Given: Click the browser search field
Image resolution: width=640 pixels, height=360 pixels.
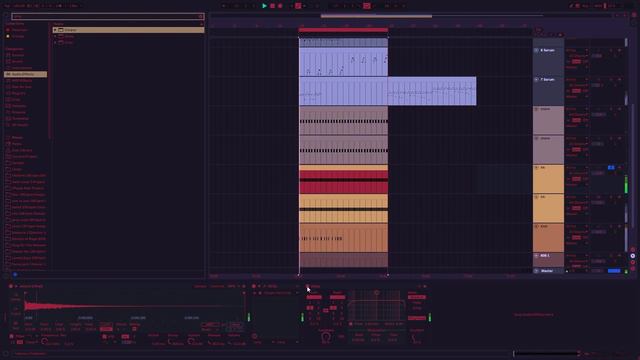Looking at the screenshot, I should 107,16.
